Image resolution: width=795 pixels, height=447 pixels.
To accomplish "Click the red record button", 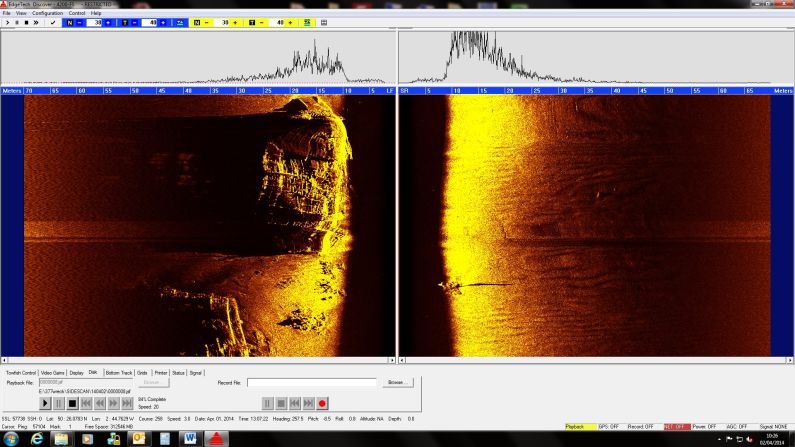I will (322, 403).
